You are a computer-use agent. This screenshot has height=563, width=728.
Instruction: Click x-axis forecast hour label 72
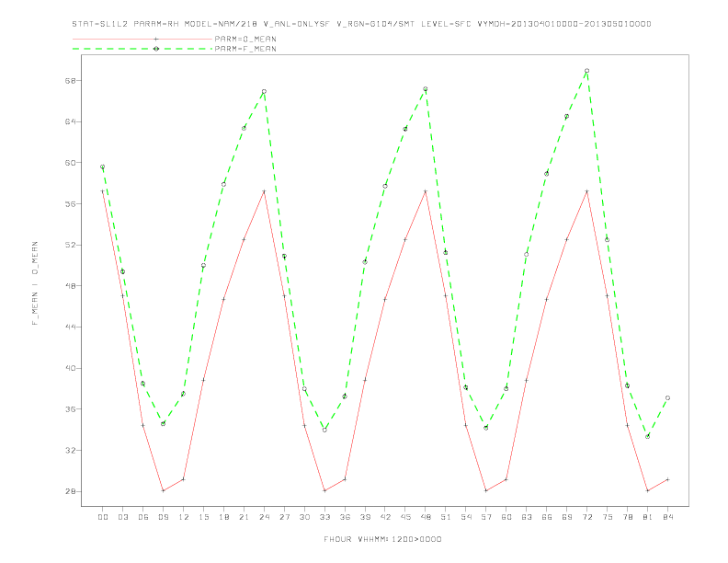point(587,517)
